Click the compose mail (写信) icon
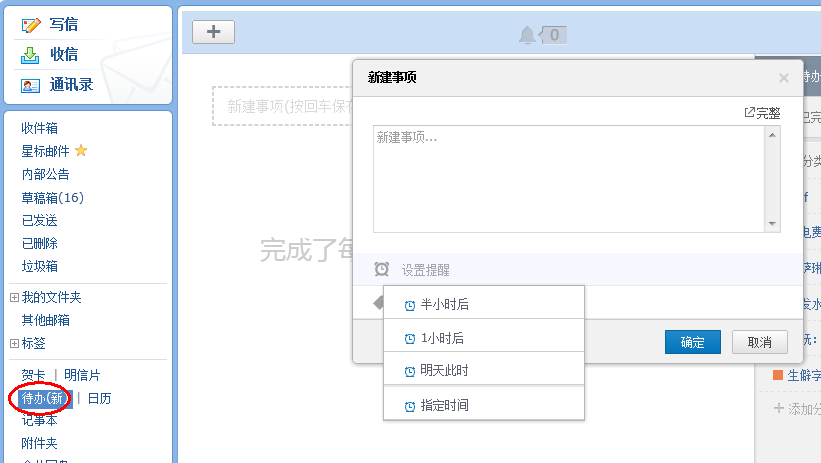821x463 pixels. click(x=31, y=25)
